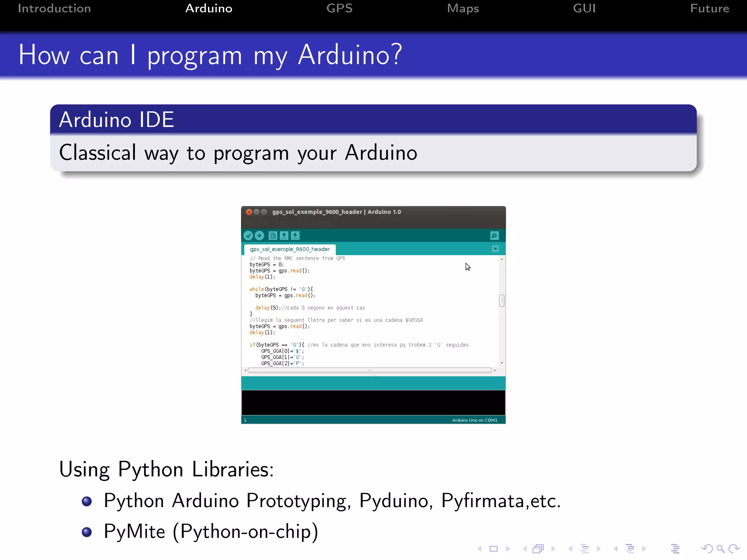This screenshot has height=560, width=747.
Task: Click Beamer next slide arrow
Action: [508, 549]
